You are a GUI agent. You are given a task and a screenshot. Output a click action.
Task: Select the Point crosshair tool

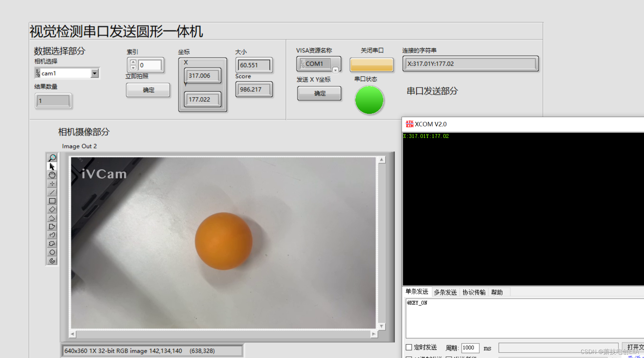click(52, 184)
